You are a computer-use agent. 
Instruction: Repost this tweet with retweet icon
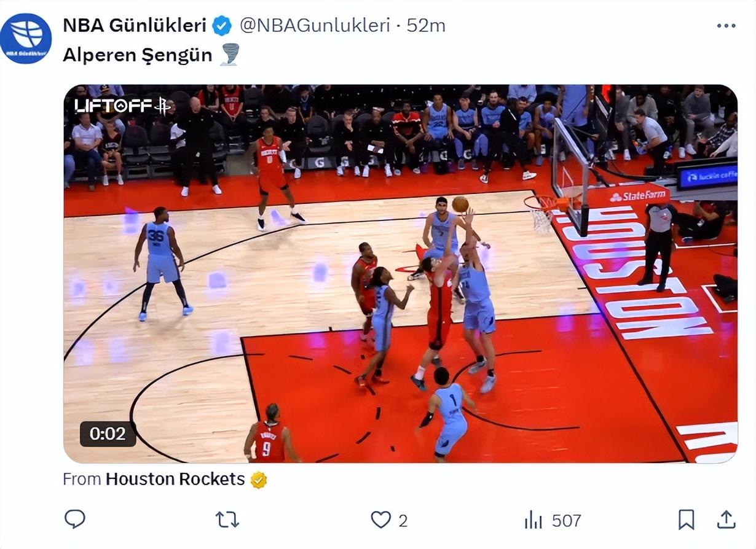pyautogui.click(x=227, y=520)
